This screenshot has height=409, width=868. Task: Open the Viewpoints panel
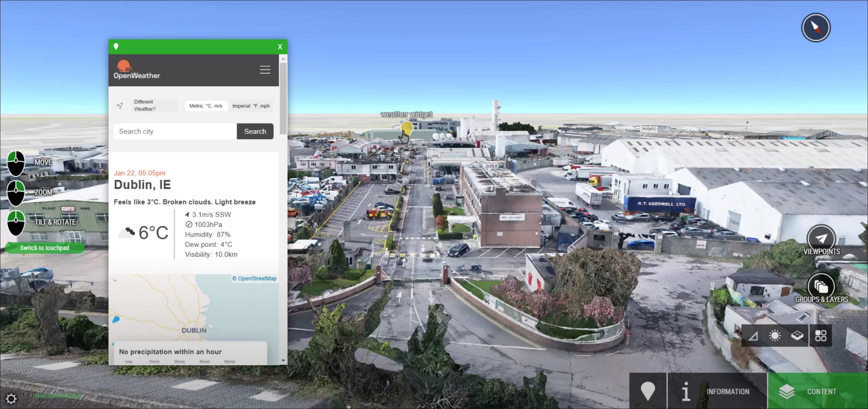click(821, 240)
